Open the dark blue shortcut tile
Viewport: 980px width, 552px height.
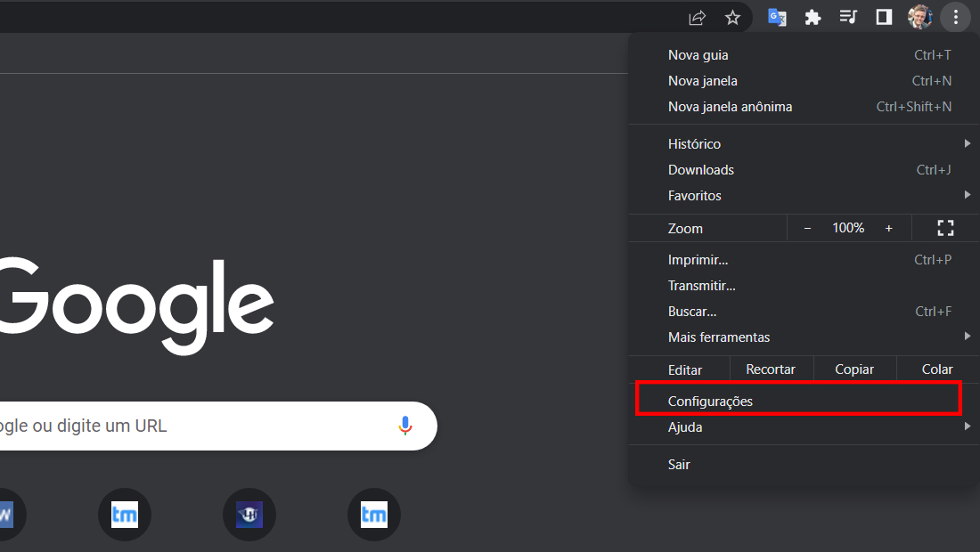click(x=249, y=515)
